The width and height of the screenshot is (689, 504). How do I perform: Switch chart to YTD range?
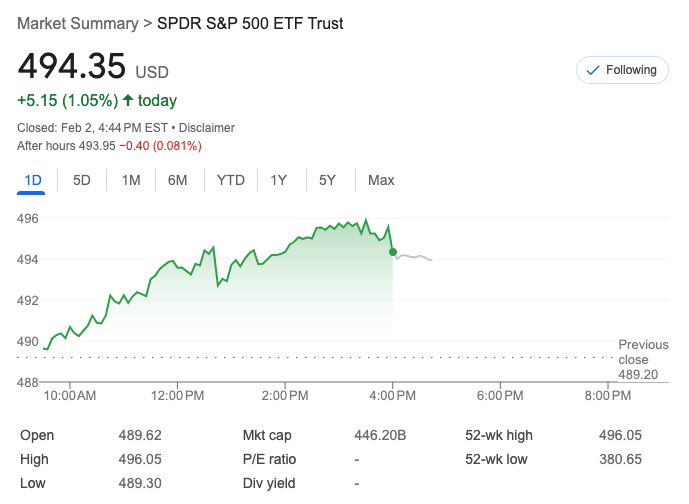[x=231, y=180]
